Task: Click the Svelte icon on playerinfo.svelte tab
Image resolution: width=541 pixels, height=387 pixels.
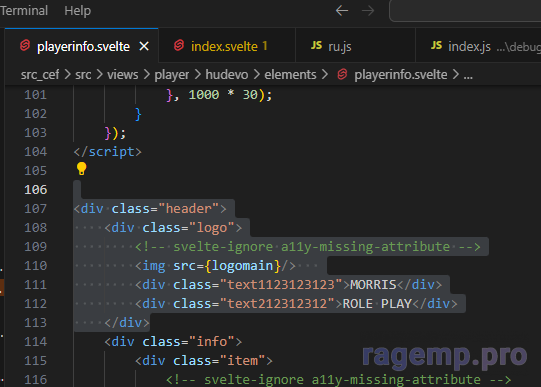Action: click(x=25, y=46)
